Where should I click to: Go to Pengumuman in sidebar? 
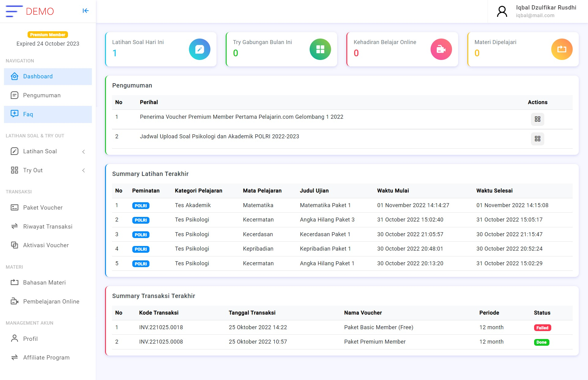48,95
